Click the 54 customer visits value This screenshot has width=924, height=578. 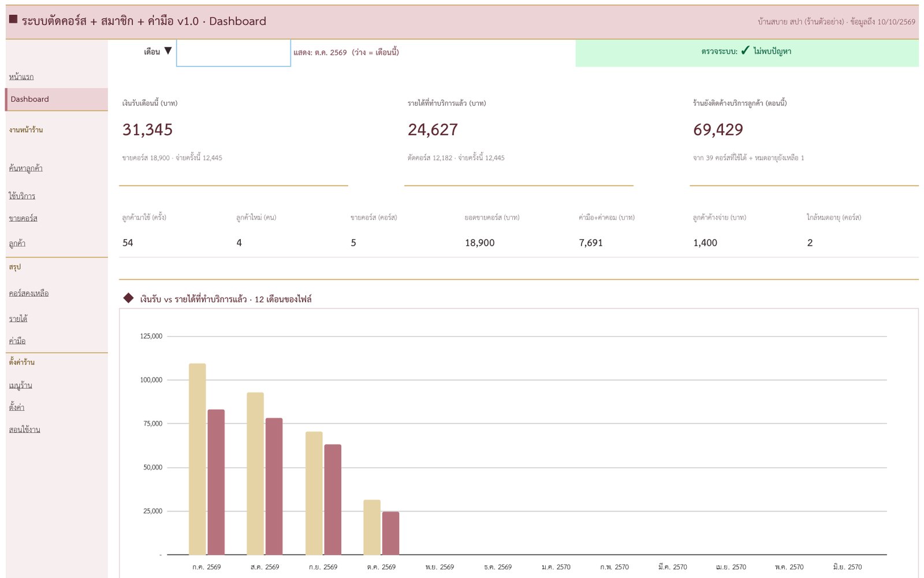coord(128,243)
